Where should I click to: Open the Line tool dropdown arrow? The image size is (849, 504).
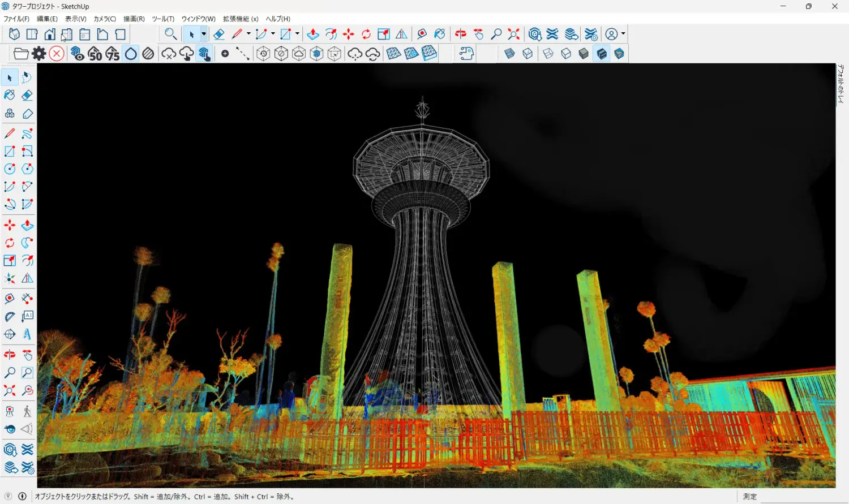248,35
